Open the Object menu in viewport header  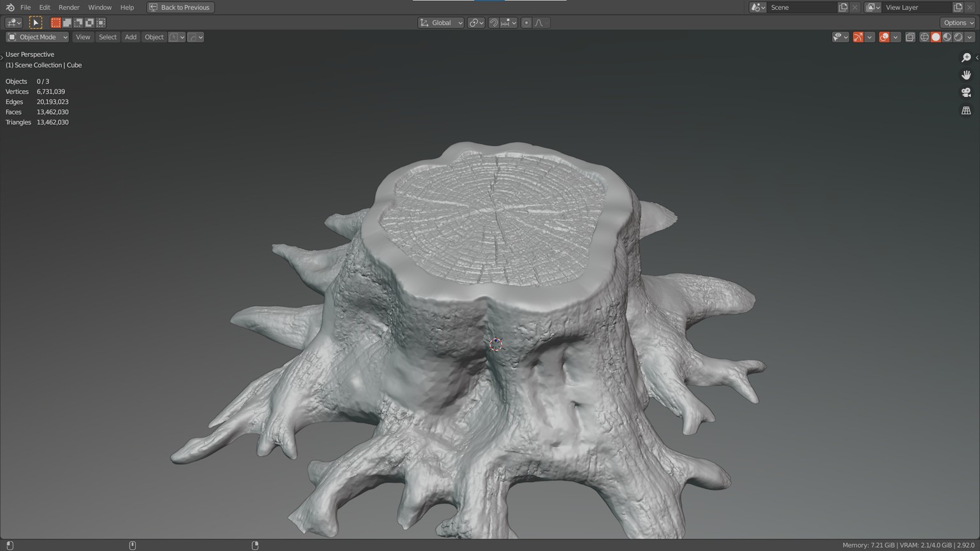click(x=154, y=37)
